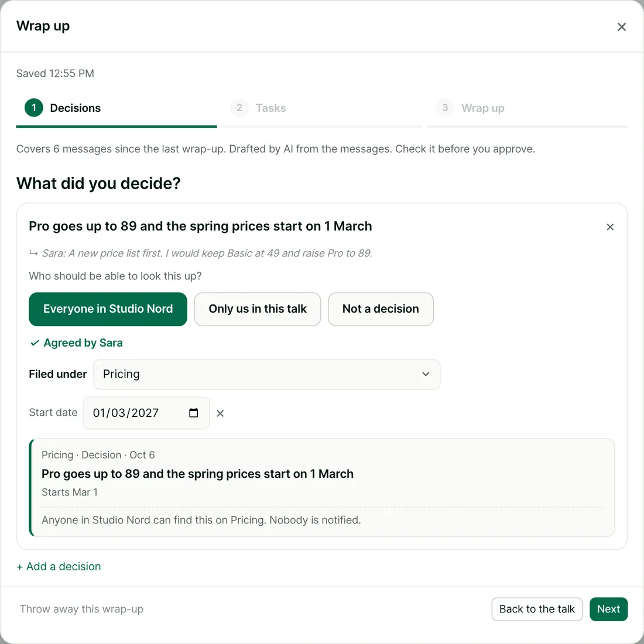
Task: Choose Only us in this talk
Action: pos(258,309)
